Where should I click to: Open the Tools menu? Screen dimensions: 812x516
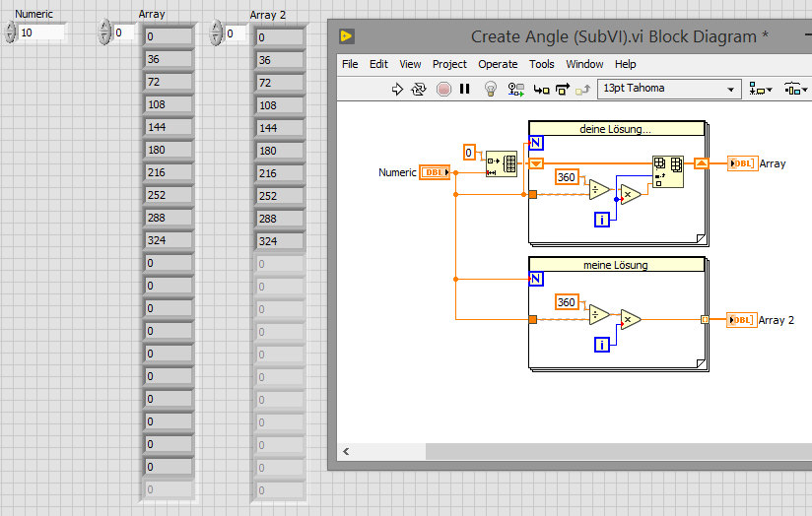[542, 64]
